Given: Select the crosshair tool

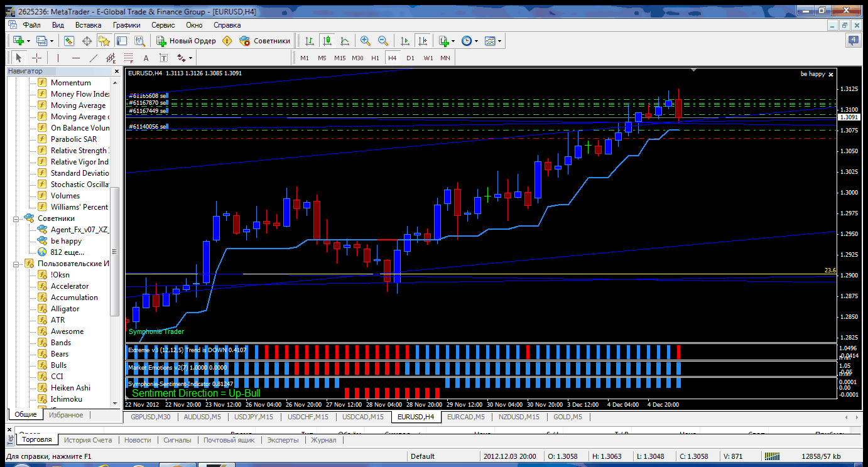Looking at the screenshot, I should click(36, 58).
